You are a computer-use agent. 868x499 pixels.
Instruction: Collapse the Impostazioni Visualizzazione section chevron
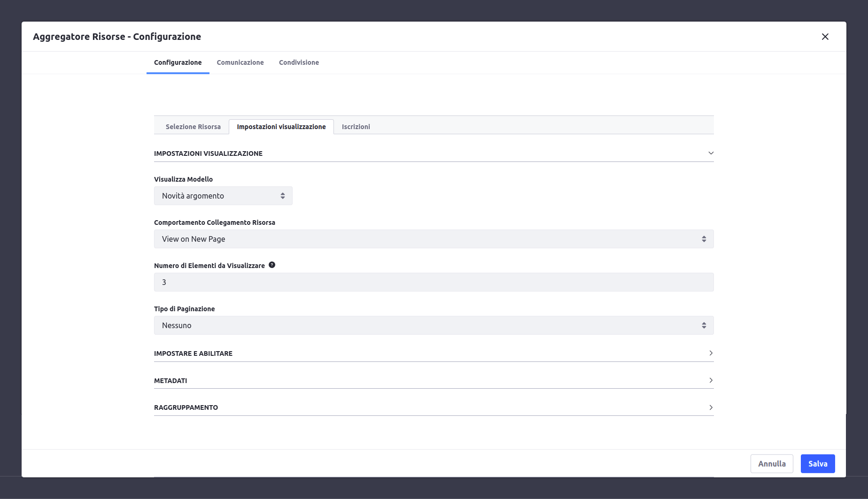[x=711, y=154]
